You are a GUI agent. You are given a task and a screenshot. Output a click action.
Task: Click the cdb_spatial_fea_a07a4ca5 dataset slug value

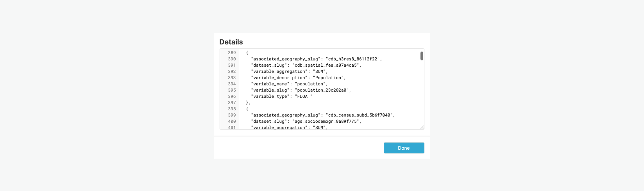coord(326,65)
